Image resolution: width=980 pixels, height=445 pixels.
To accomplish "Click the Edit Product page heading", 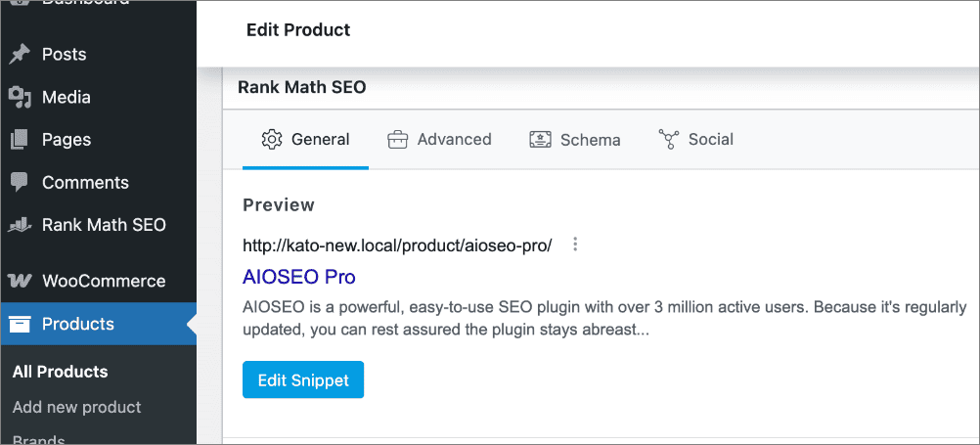I will click(298, 30).
